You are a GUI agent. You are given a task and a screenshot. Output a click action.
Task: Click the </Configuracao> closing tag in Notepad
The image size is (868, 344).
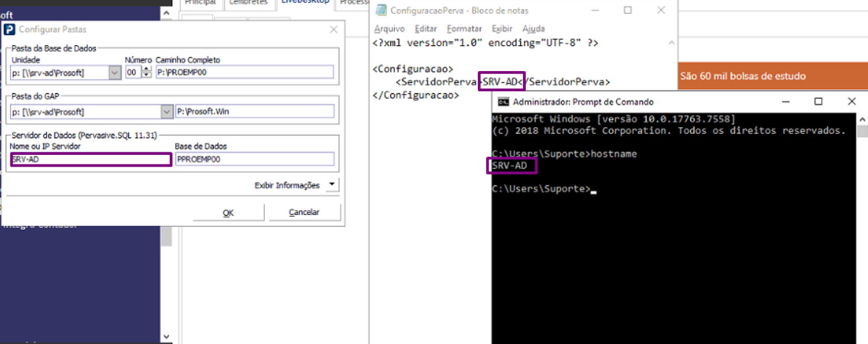tap(416, 94)
